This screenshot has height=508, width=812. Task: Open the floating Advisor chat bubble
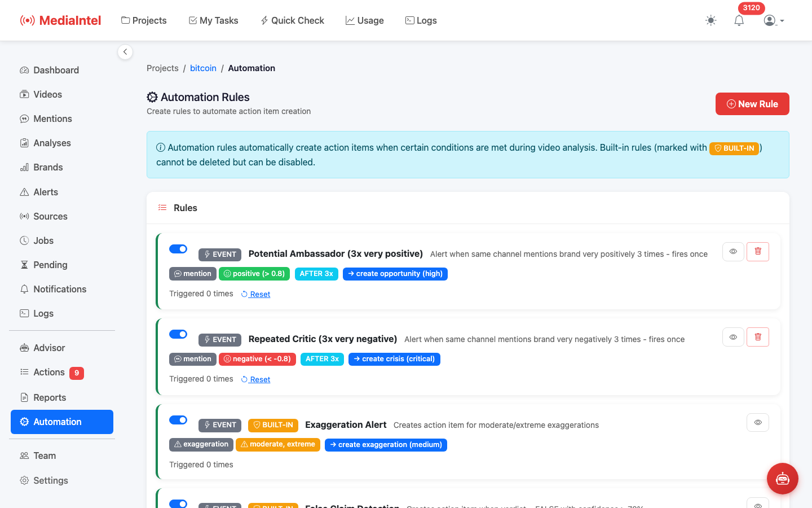[782, 479]
